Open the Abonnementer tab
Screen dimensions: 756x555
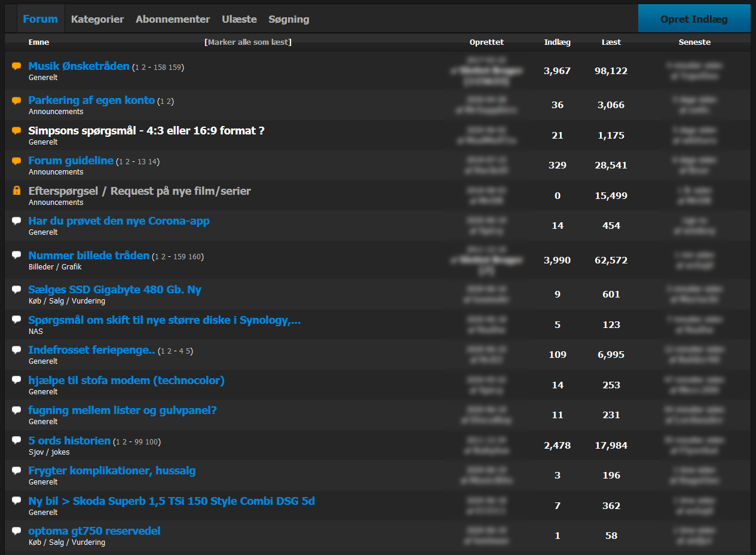click(173, 19)
